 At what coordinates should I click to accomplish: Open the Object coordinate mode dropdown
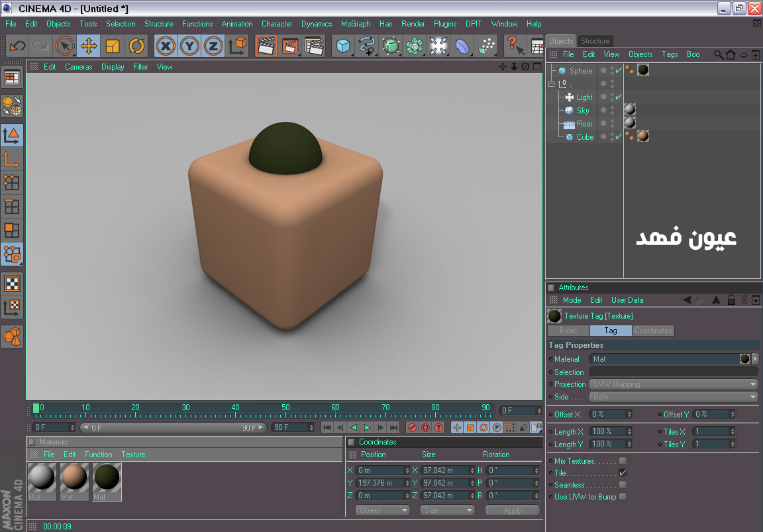[x=382, y=510]
